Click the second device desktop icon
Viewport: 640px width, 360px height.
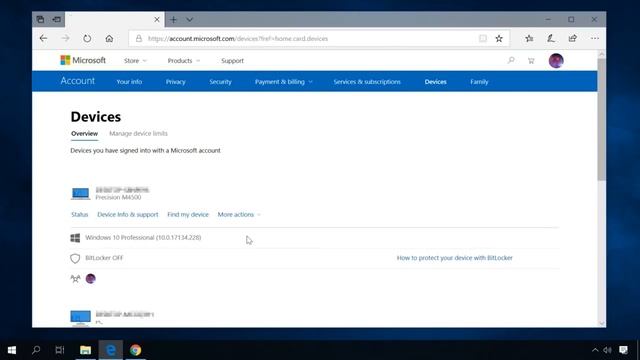pyautogui.click(x=80, y=318)
